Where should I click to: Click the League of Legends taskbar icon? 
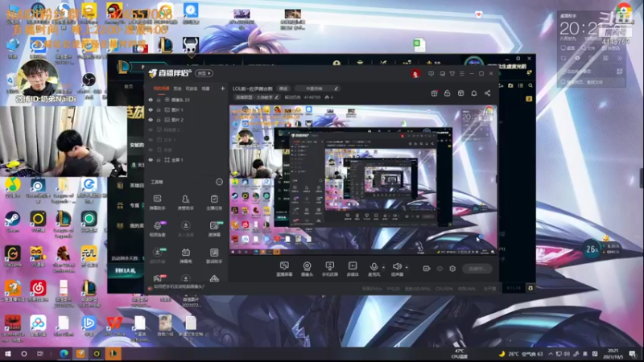(114, 354)
